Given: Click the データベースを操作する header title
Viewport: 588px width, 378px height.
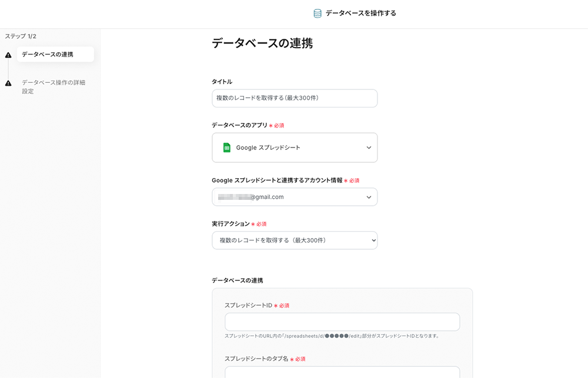Looking at the screenshot, I should (360, 14).
